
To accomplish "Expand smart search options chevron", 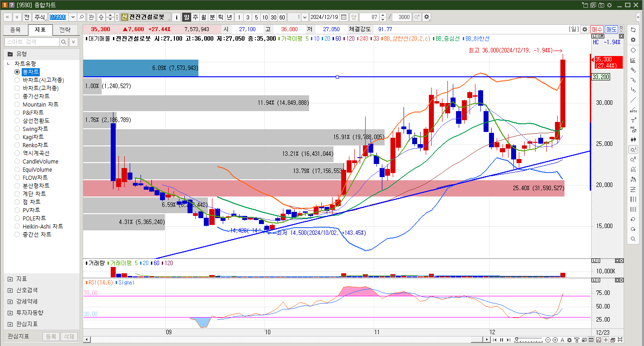I will pos(73,42).
